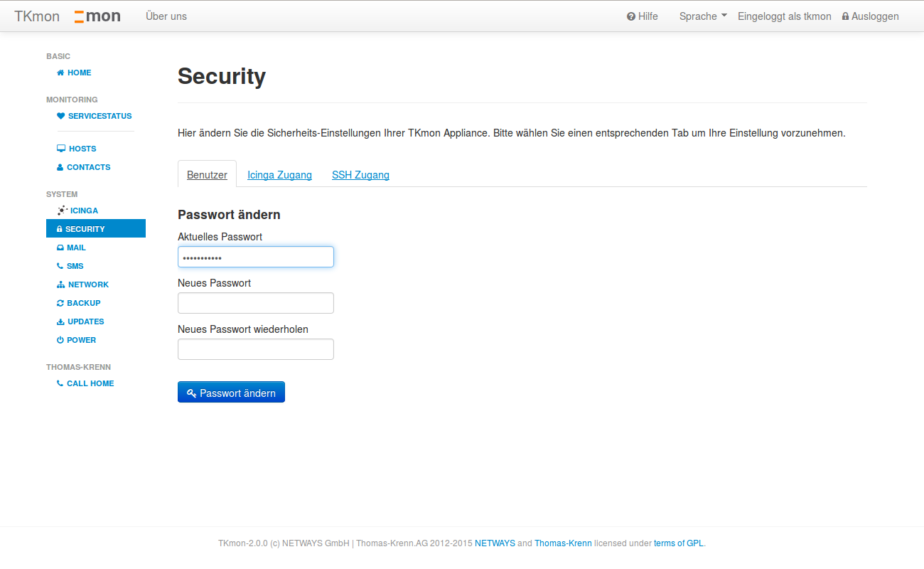Switch to the SSH Zugang tab
Viewport: 924px width, 569px height.
tap(360, 175)
